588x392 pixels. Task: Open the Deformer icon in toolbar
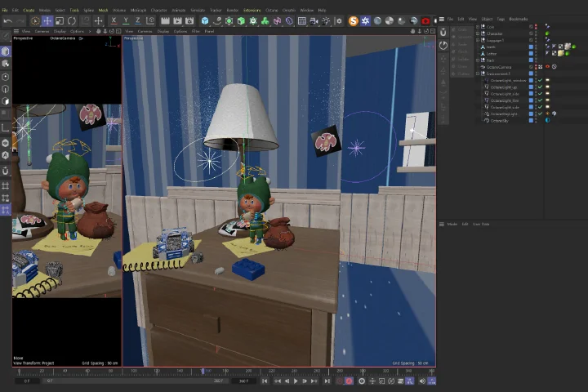pyautogui.click(x=289, y=21)
